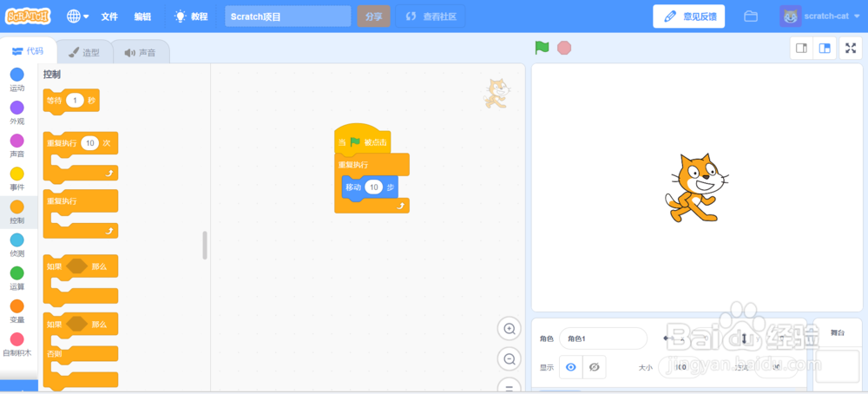868x394 pixels.
Task: Switch to the 造型 costumes tab
Action: (84, 53)
